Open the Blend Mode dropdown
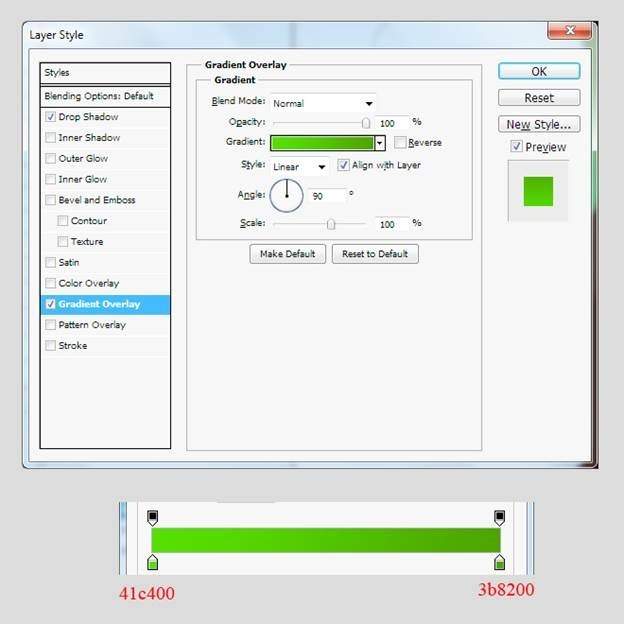This screenshot has height=624, width=624. (x=322, y=103)
